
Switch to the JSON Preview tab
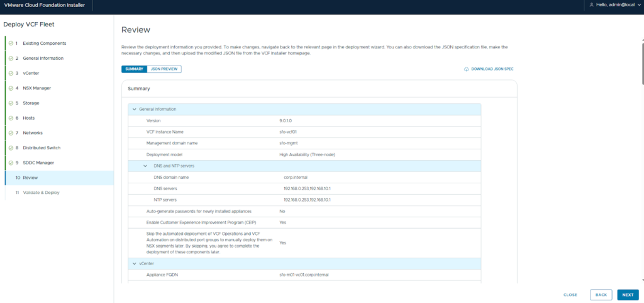coord(165,69)
